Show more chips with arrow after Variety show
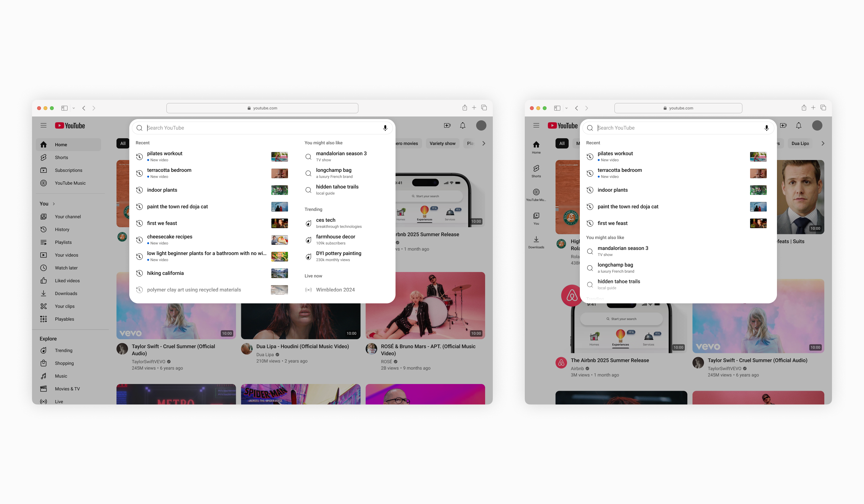 pos(484,143)
